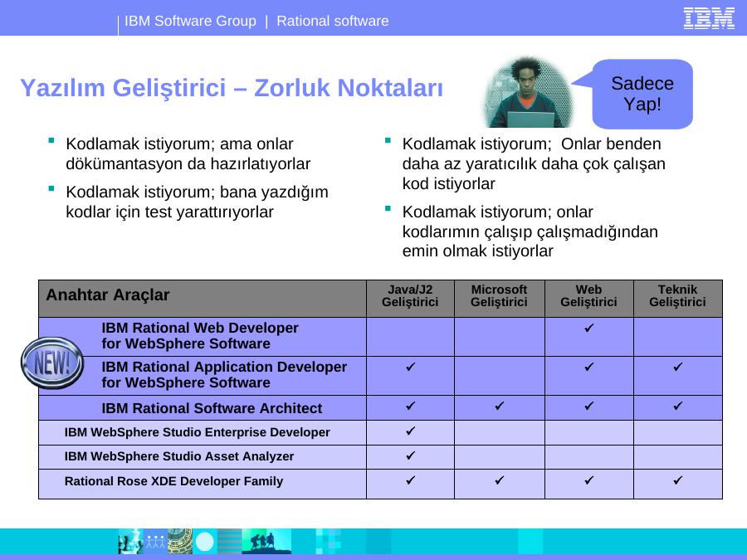Click "Rational Rose XDE Developer Family" row label
Image resolution: width=747 pixels, height=560 pixels.
174,481
